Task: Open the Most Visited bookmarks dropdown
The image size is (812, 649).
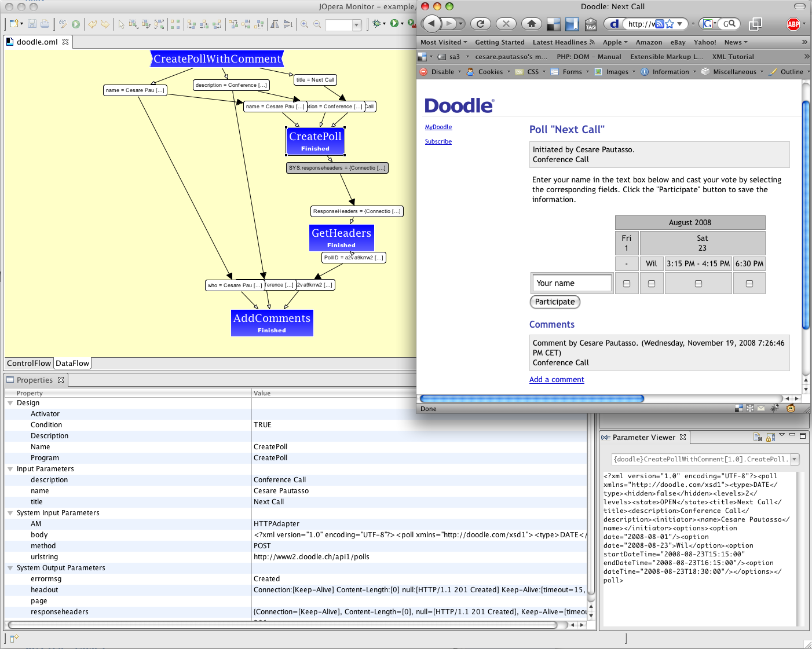Action: click(x=444, y=42)
